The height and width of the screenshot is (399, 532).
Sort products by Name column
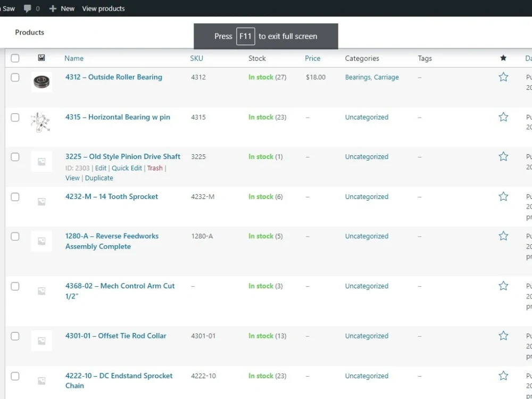tap(74, 59)
